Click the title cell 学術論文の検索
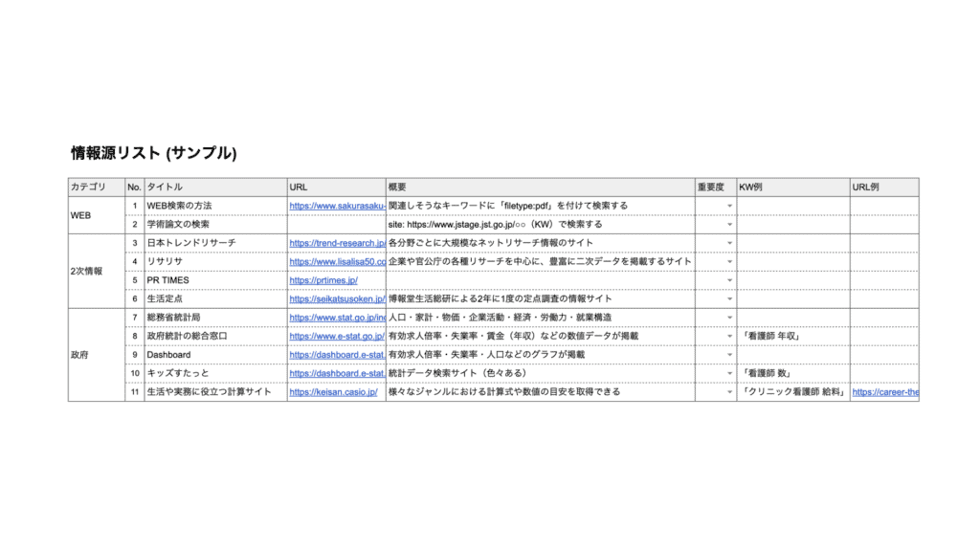 [215, 224]
